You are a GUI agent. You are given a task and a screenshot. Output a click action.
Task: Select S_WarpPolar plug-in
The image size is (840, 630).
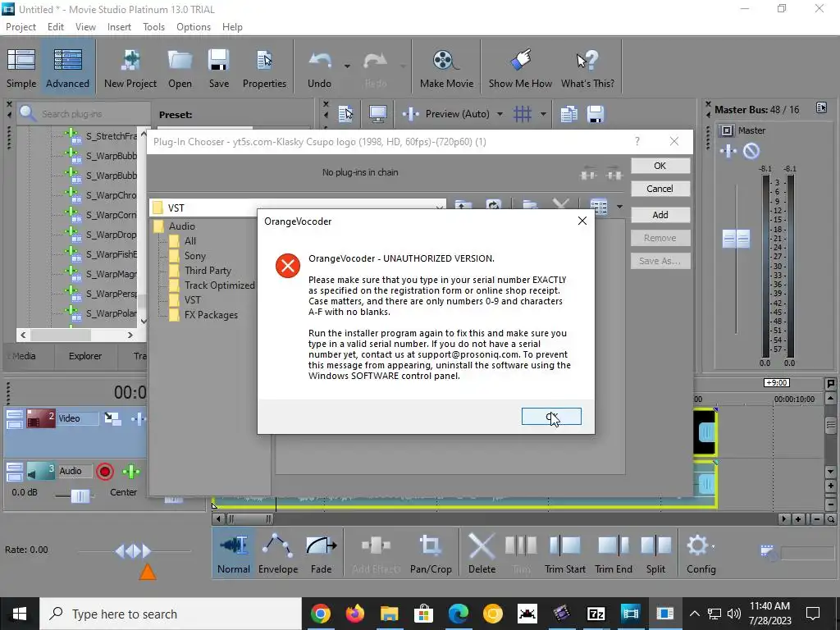tap(111, 313)
